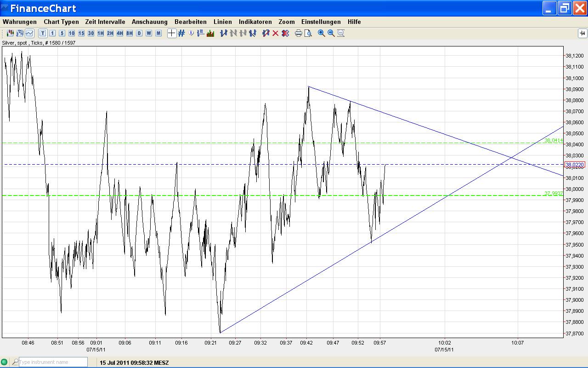Click the green connection status indicator

click(5, 362)
